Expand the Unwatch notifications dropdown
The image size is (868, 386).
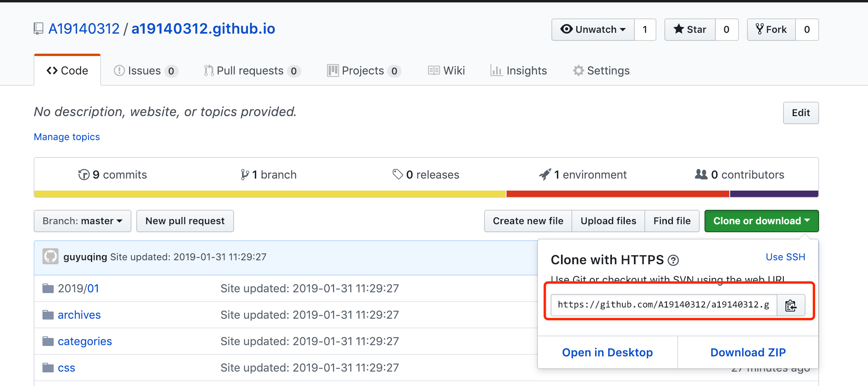[x=593, y=30]
